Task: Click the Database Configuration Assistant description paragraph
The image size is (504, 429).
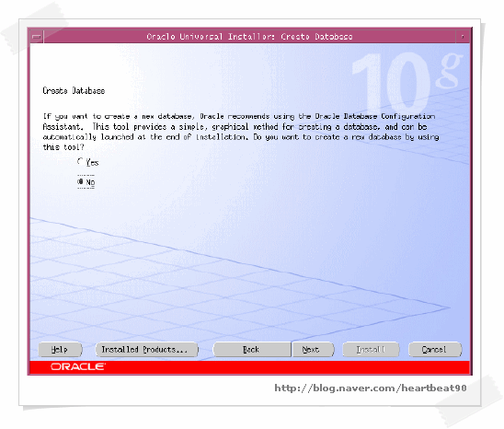Action: 241,132
